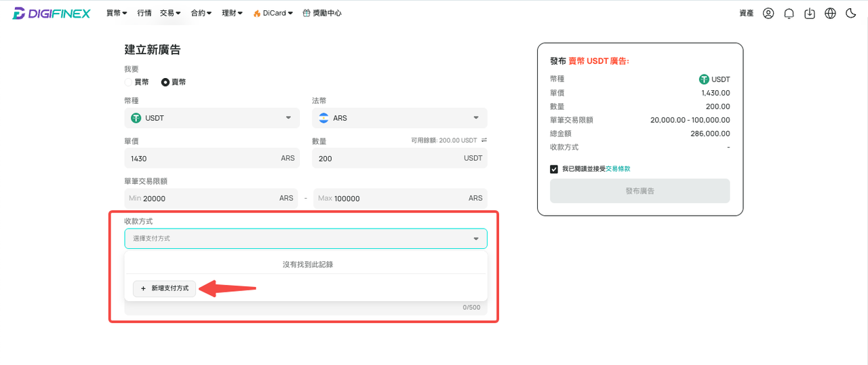Expand the USDT coin dropdown
This screenshot has width=868, height=365.
tap(212, 118)
